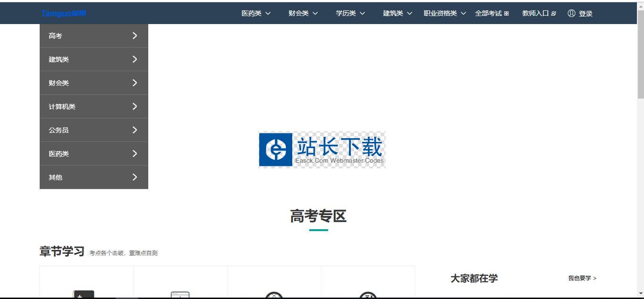Viewport: 644px width, 299px height.
Task: Click the 站长下载 banner image
Action: click(322, 149)
